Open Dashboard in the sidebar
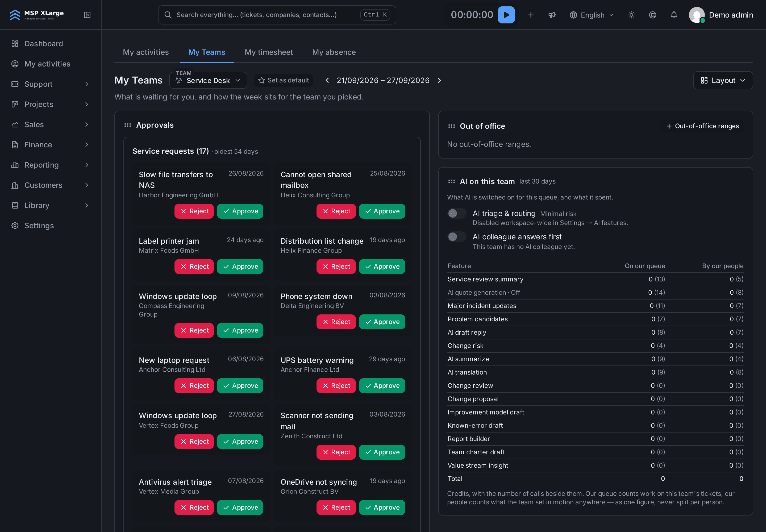The image size is (766, 532). [51, 44]
